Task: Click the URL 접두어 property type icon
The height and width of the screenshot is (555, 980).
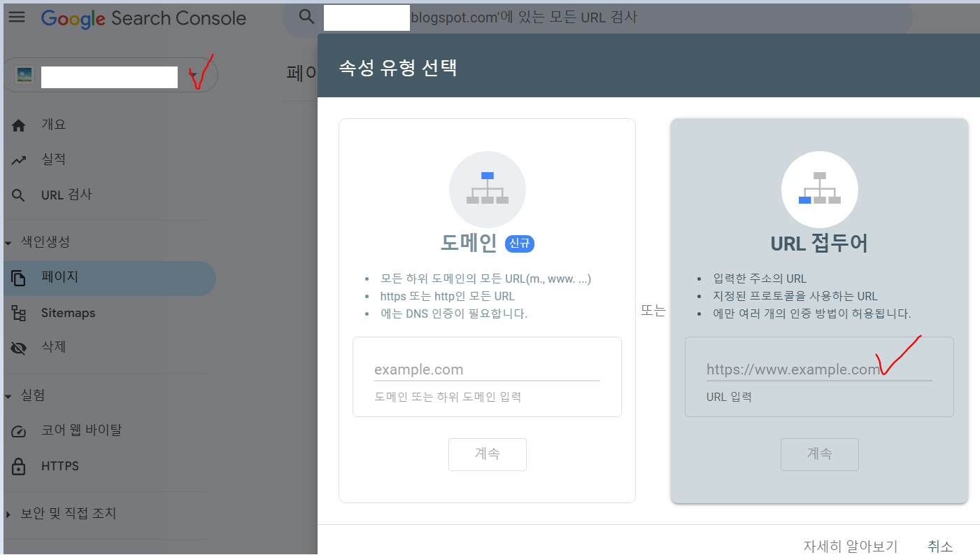Action: click(820, 190)
